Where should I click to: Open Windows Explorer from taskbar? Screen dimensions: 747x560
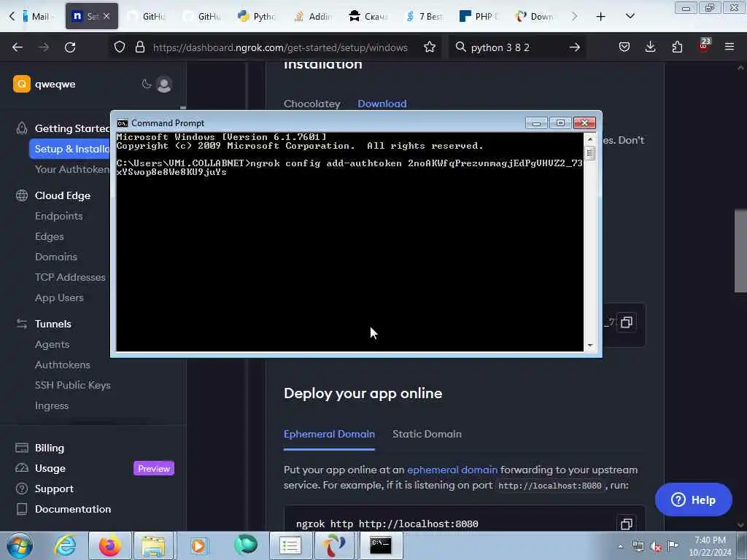[153, 545]
